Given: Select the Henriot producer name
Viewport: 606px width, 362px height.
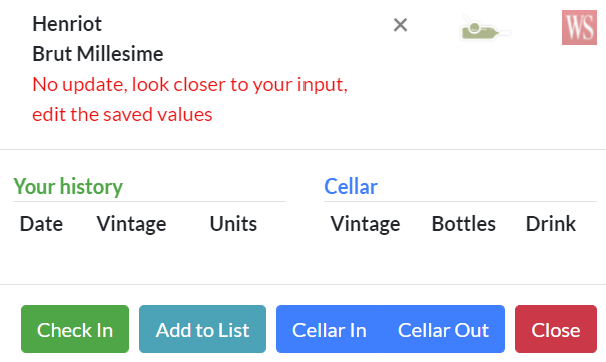Looking at the screenshot, I should (67, 24).
